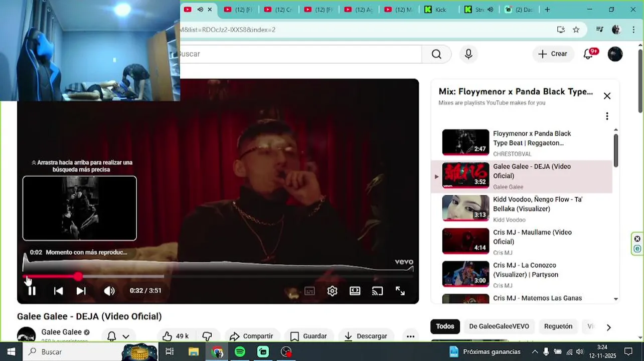The image size is (644, 361).
Task: Download the video via Descargar
Action: [x=366, y=336]
